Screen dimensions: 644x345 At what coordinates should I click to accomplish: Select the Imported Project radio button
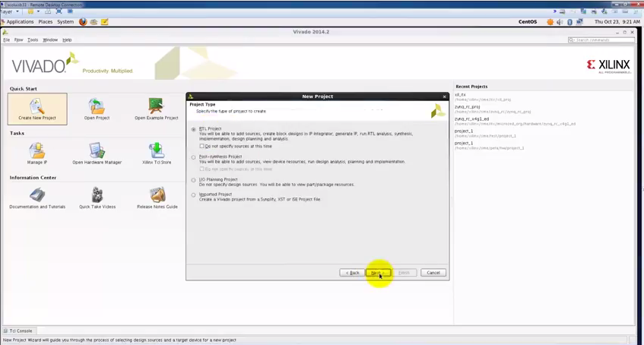193,195
